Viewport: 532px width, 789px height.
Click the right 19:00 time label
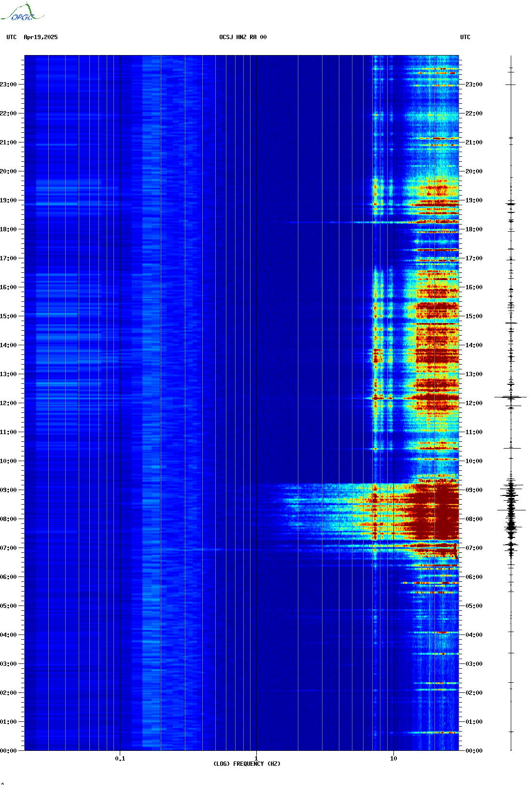474,200
